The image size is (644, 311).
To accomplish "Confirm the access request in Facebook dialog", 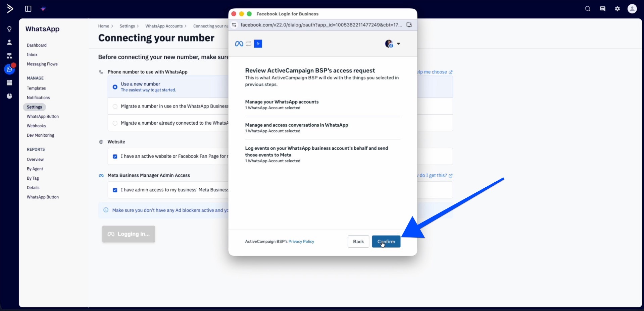I will tap(386, 241).
